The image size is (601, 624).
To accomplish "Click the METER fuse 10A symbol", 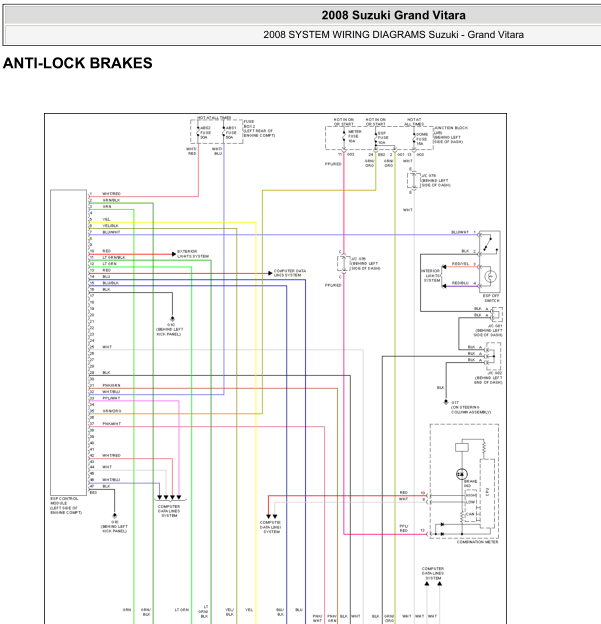I will tap(344, 136).
